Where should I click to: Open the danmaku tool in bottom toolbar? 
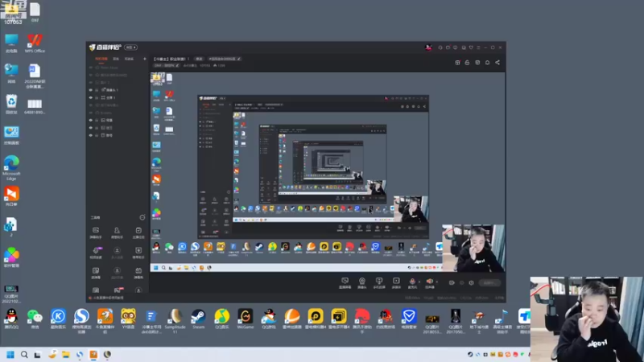click(345, 282)
